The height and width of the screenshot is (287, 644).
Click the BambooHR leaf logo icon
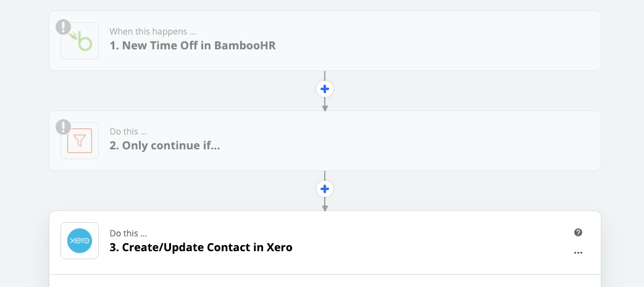[80, 41]
